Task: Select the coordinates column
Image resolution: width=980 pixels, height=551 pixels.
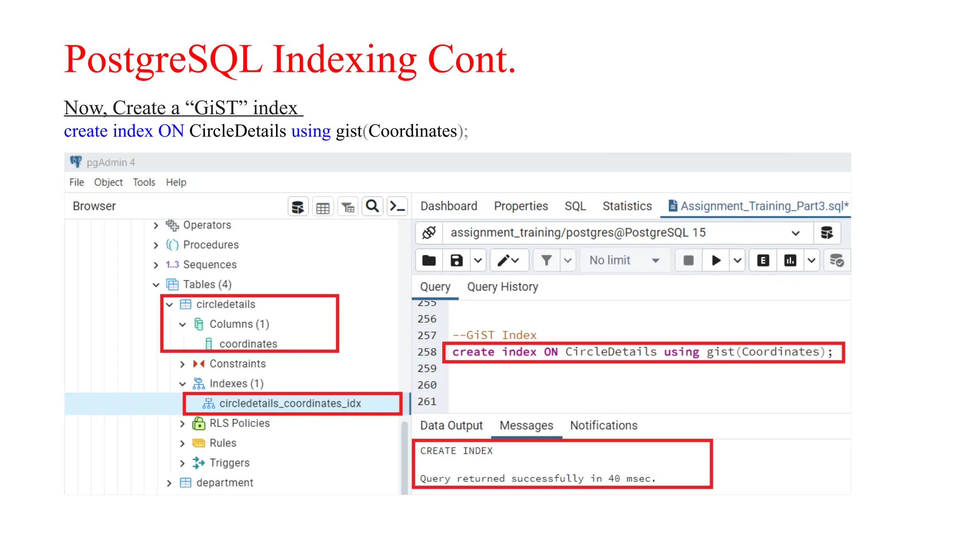Action: point(248,344)
